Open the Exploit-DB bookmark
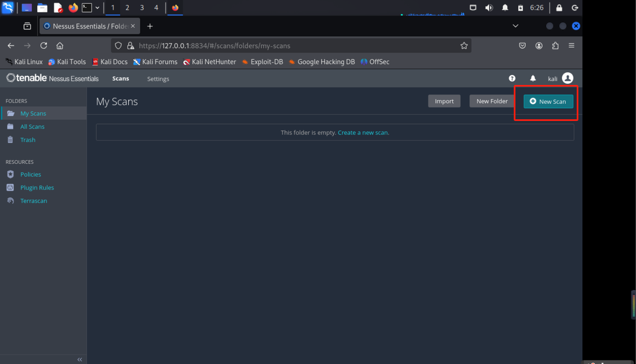 pyautogui.click(x=262, y=62)
